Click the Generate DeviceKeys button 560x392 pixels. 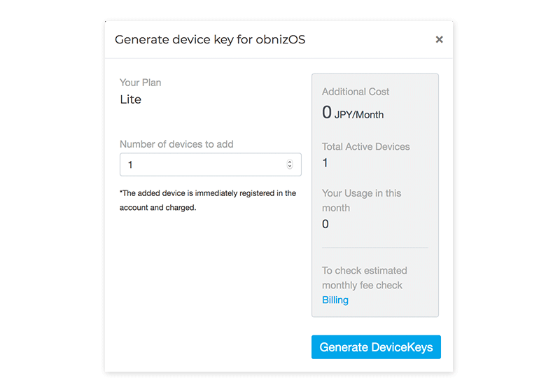click(376, 347)
